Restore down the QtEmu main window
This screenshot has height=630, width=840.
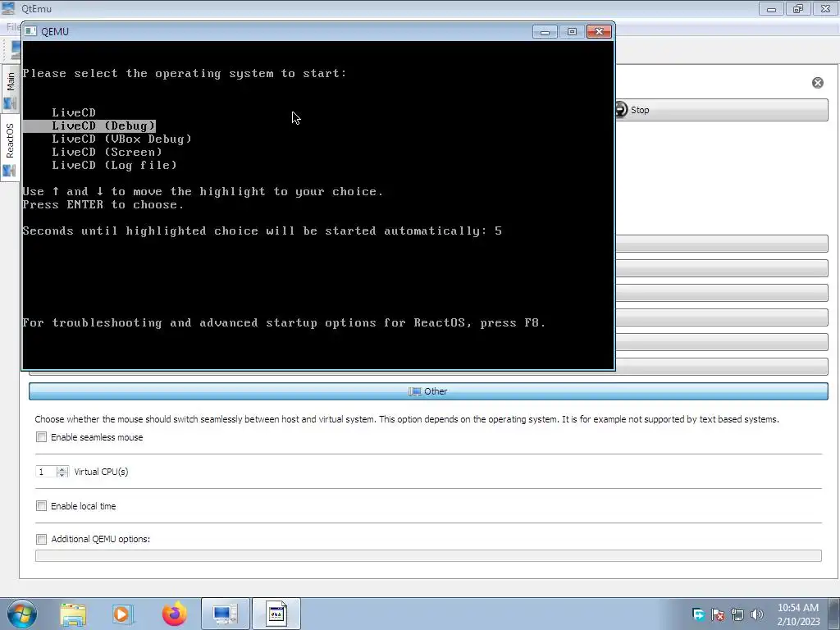[798, 8]
